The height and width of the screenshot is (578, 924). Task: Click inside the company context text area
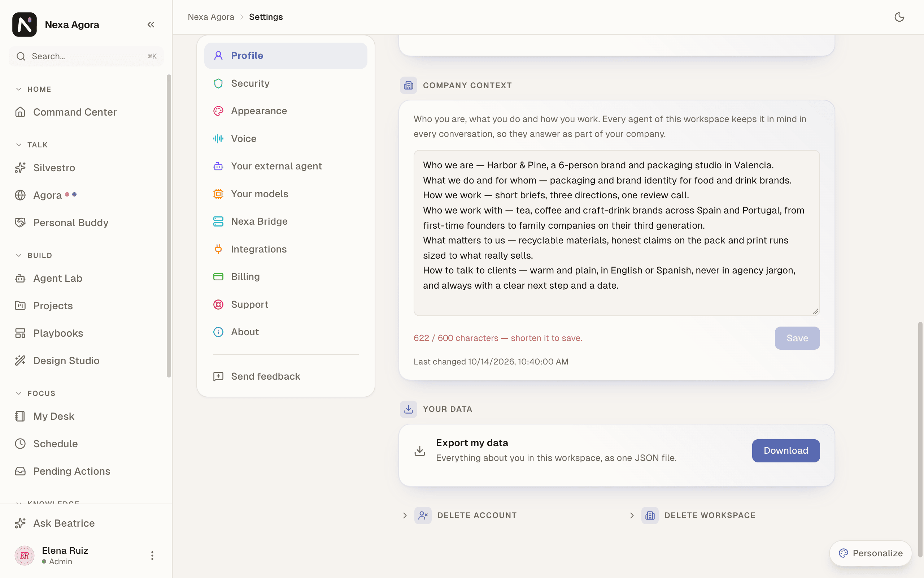coord(616,233)
